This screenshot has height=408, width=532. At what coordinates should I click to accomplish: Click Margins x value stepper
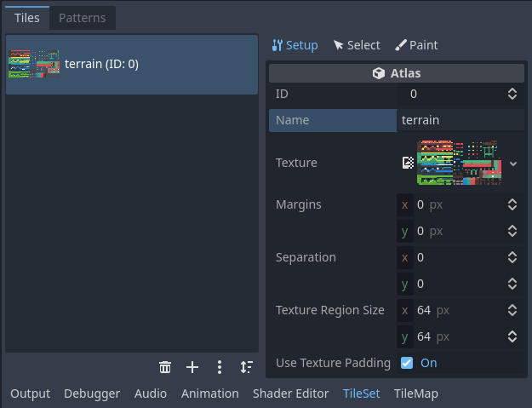[x=512, y=204]
